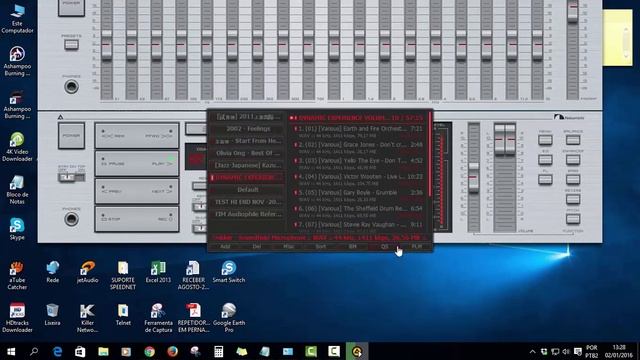Click the single fader left of the volume fader

tap(473, 178)
